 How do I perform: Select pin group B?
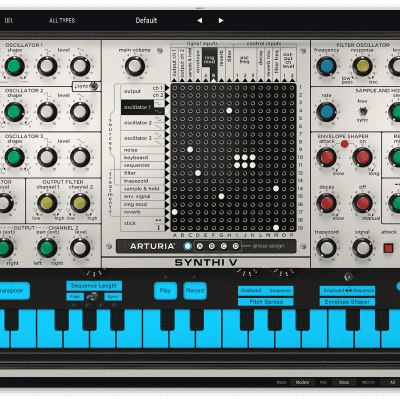(212, 246)
